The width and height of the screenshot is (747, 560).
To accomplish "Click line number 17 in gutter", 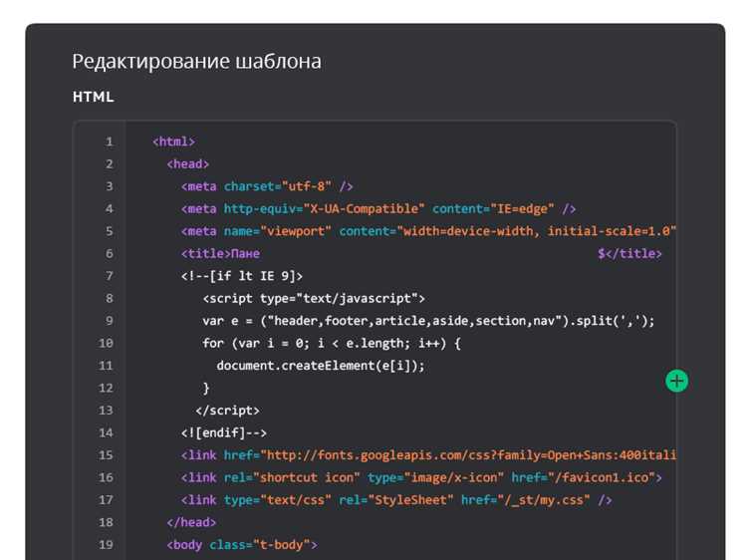I will point(106,500).
